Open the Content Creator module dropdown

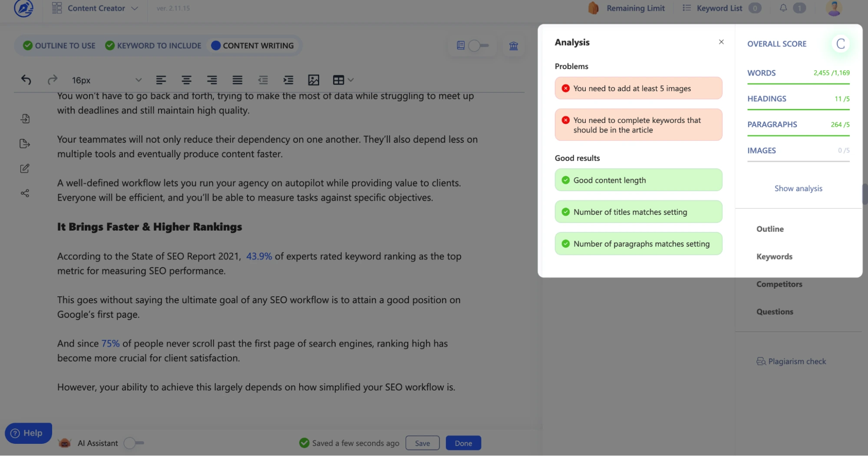[x=95, y=8]
